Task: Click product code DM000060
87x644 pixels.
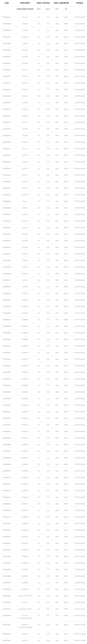Action: 7,405
